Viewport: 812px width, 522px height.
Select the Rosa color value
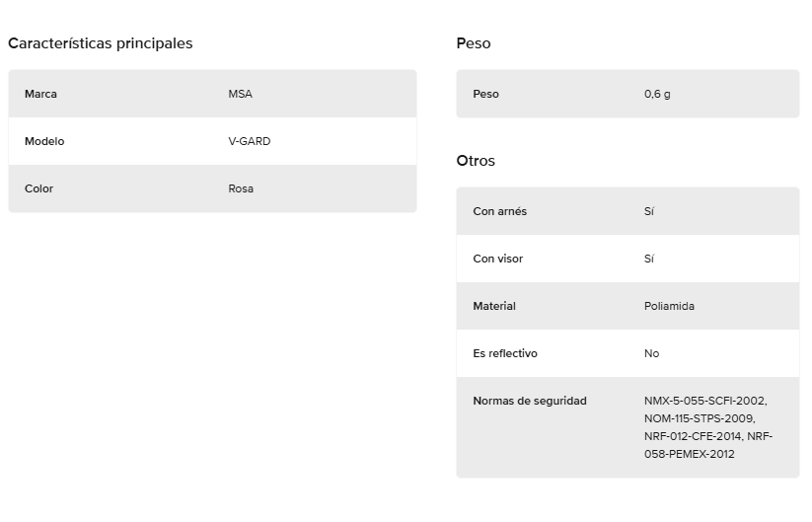[241, 188]
